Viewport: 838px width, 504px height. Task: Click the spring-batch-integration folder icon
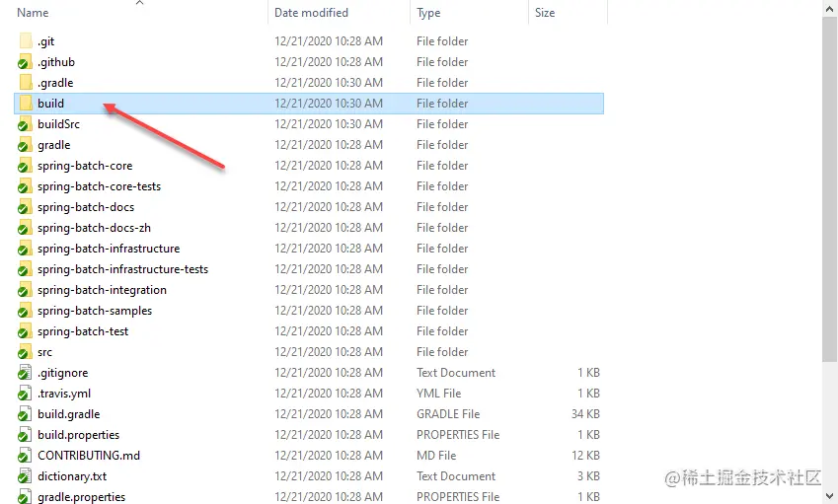point(25,290)
